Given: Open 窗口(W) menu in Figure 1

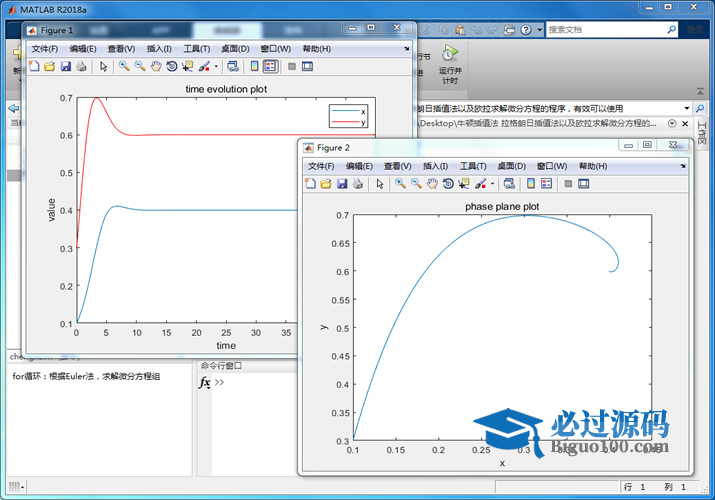Looking at the screenshot, I should point(275,49).
